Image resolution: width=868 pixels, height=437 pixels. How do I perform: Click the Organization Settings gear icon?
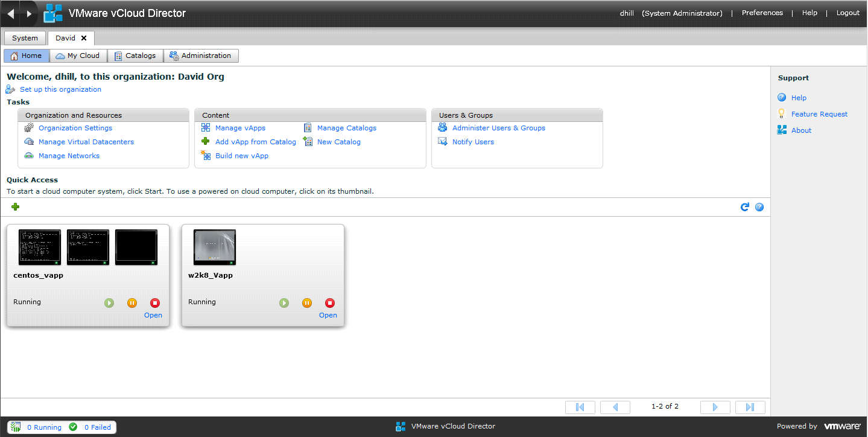29,128
